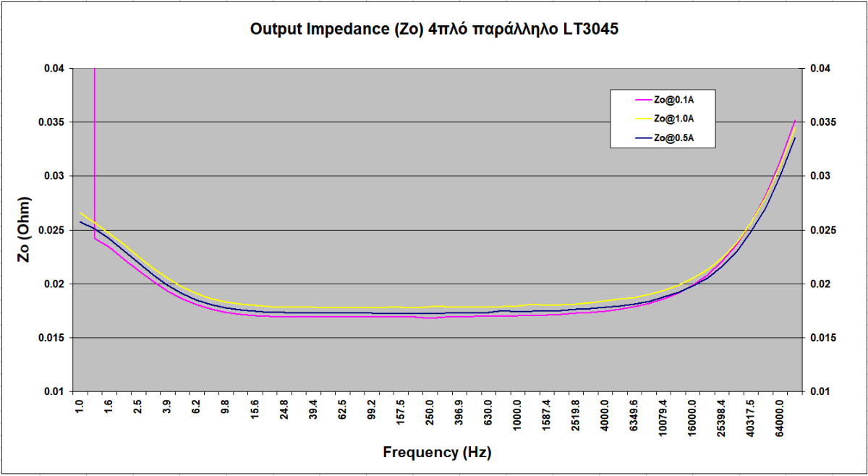Select the magenta vertical spike near 1.6 Hz
The width and height of the screenshot is (868, 476).
(95, 145)
